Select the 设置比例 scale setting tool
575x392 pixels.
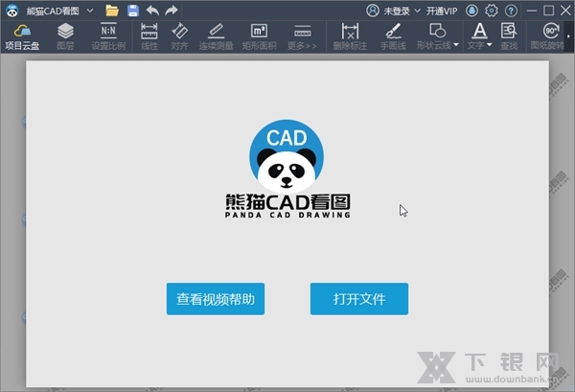(108, 36)
